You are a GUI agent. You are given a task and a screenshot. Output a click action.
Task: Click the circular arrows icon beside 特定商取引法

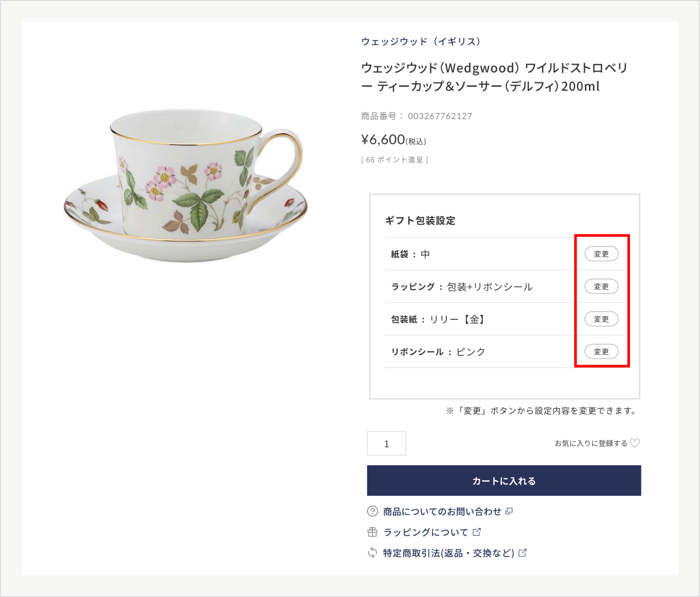click(x=372, y=553)
